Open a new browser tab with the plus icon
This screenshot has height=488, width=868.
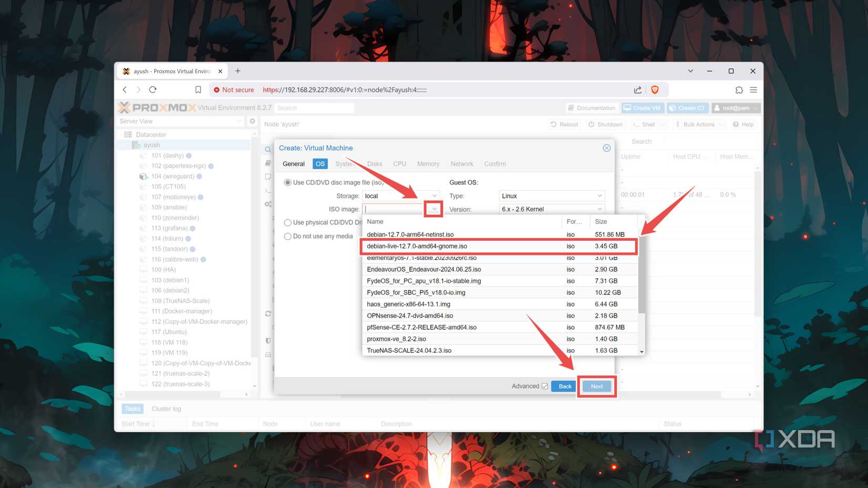coord(238,71)
